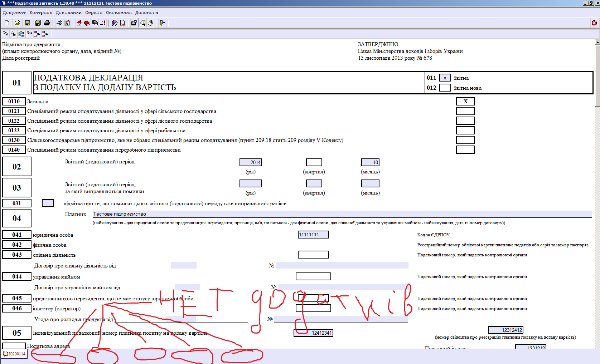This screenshot has width=600, height=364.
Task: Check the 0122 forestry special regime box
Action: click(465, 120)
